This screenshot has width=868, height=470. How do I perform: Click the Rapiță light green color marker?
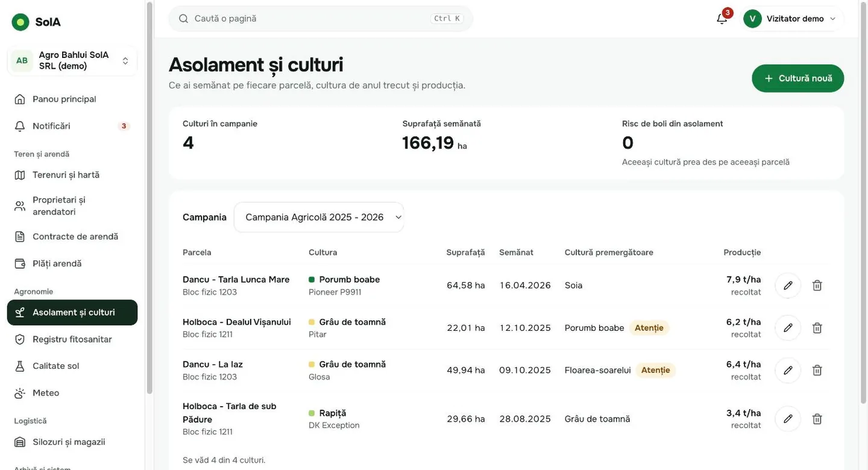tap(312, 413)
